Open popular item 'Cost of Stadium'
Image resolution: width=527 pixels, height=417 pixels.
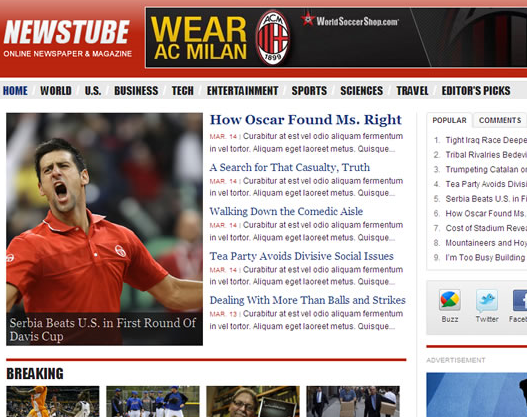click(486, 228)
